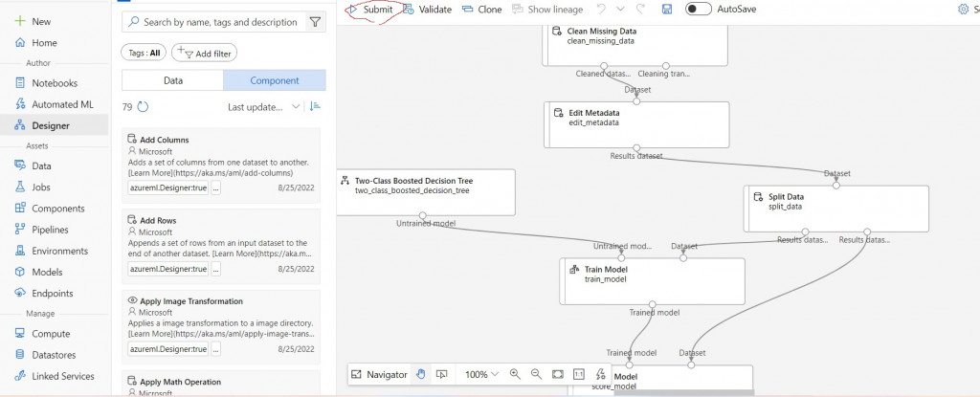This screenshot has height=397, width=980.
Task: Select the Clean Missing Data node
Action: click(635, 44)
